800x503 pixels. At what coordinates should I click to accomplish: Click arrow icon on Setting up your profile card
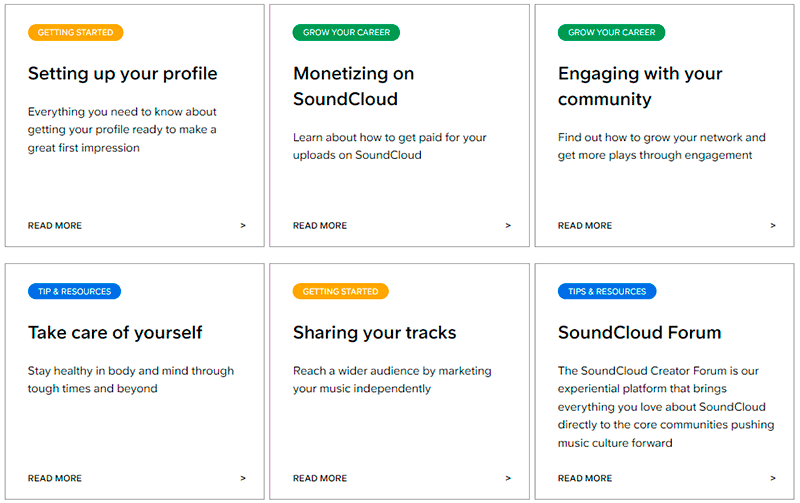coord(243,225)
